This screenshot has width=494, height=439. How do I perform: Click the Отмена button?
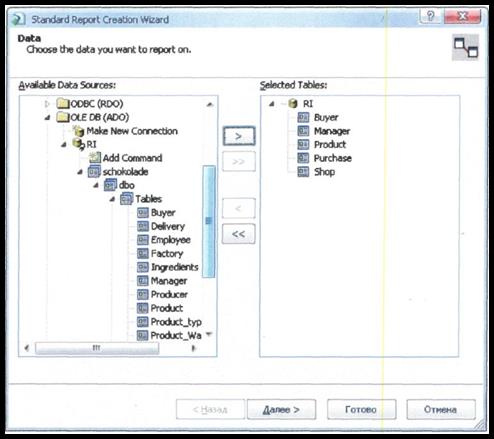click(441, 409)
